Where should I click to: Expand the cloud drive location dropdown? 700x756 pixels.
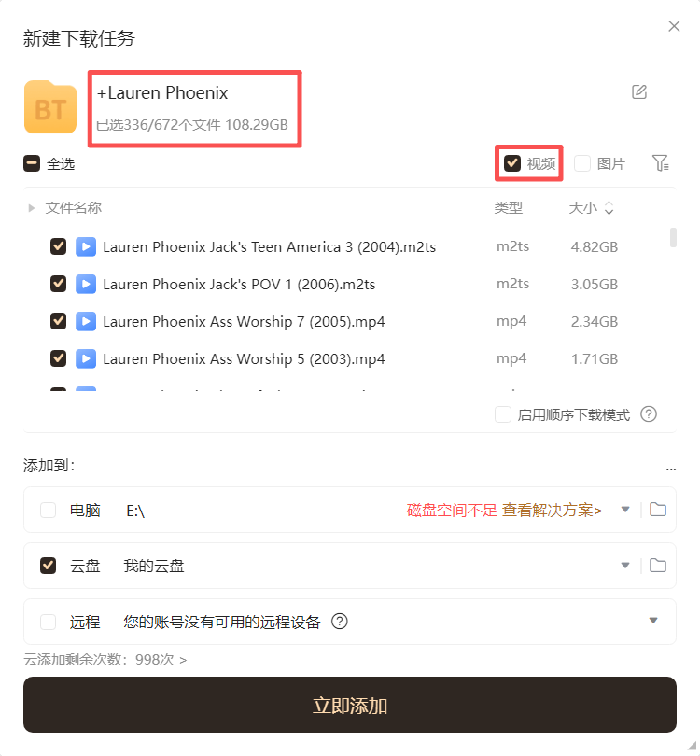click(625, 566)
